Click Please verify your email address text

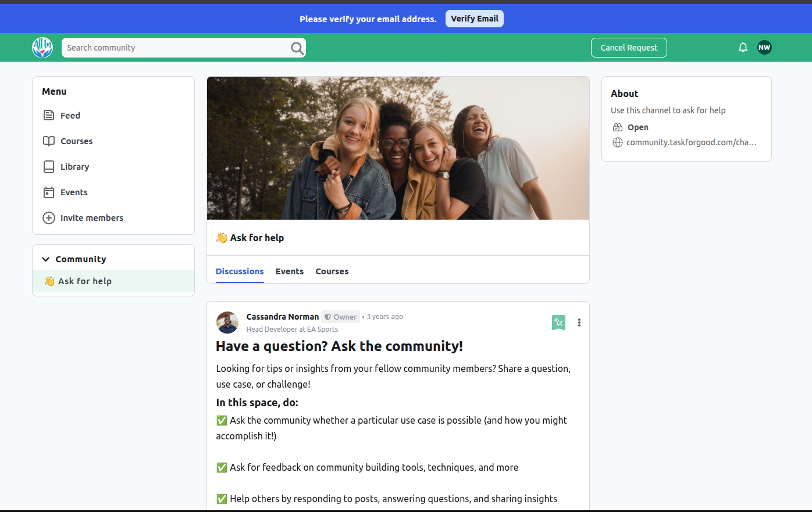pyautogui.click(x=368, y=19)
